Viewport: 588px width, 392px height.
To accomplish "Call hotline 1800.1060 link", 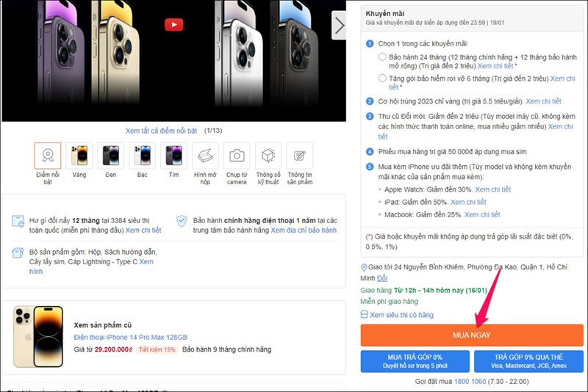I will 470,382.
